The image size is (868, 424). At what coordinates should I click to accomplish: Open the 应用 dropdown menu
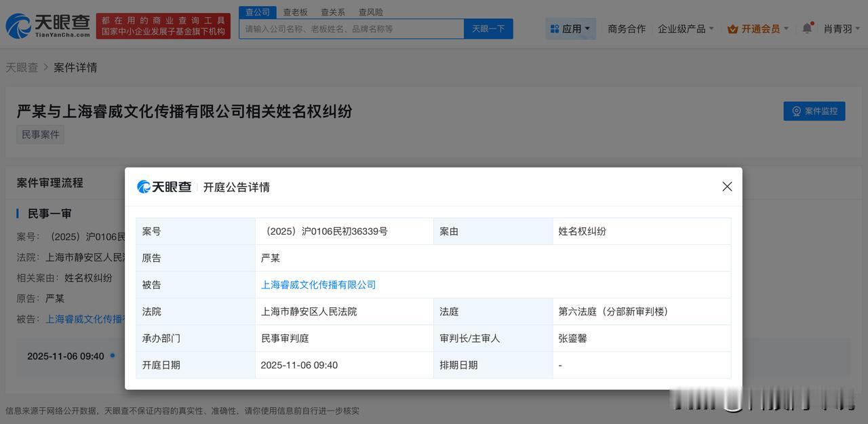pyautogui.click(x=570, y=28)
